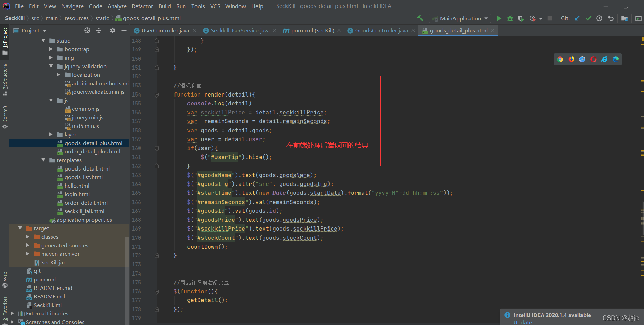The width and height of the screenshot is (644, 325).
Task: Show Git history clock icon
Action: click(599, 18)
